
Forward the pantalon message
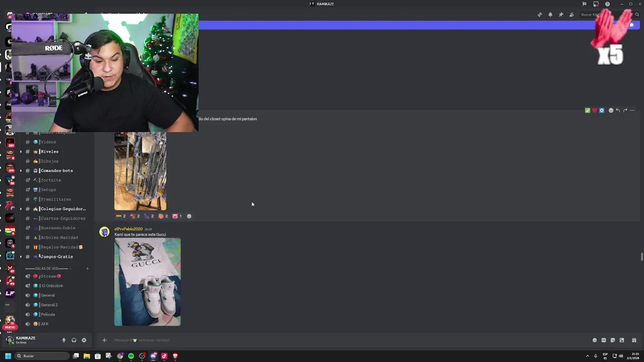click(625, 111)
